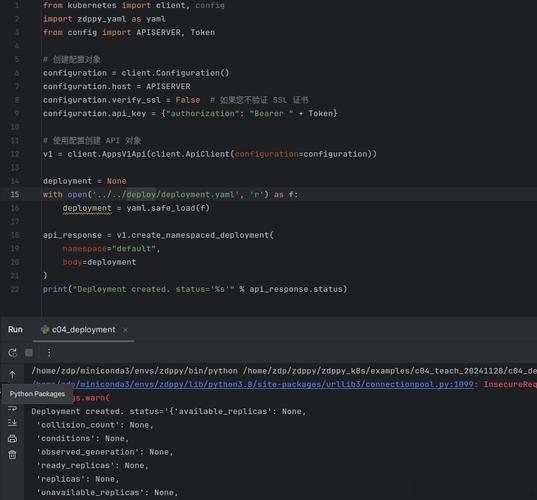Viewport: 537px width, 500px height.
Task: Click 'APISERVER' on the configuration.host line
Action: (x=168, y=86)
